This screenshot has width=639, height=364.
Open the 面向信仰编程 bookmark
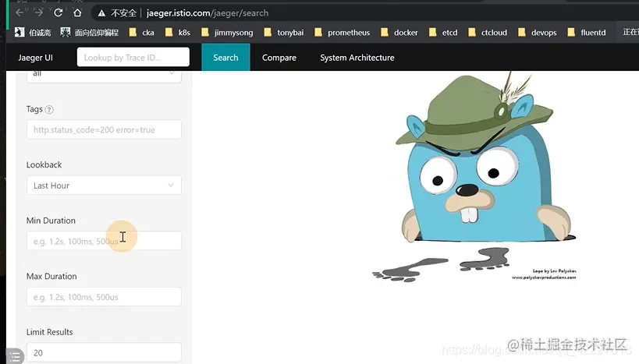click(89, 33)
